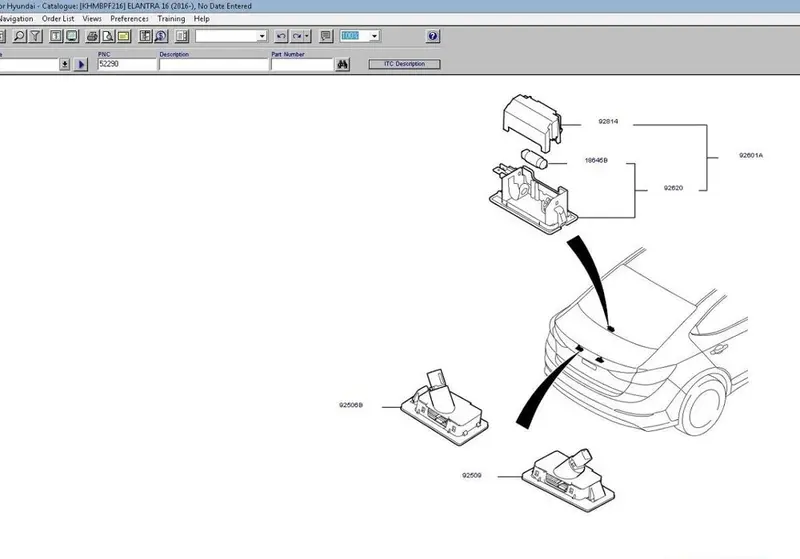Click the Elantra car rear illustration
This screenshot has width=800, height=559.
click(646, 342)
